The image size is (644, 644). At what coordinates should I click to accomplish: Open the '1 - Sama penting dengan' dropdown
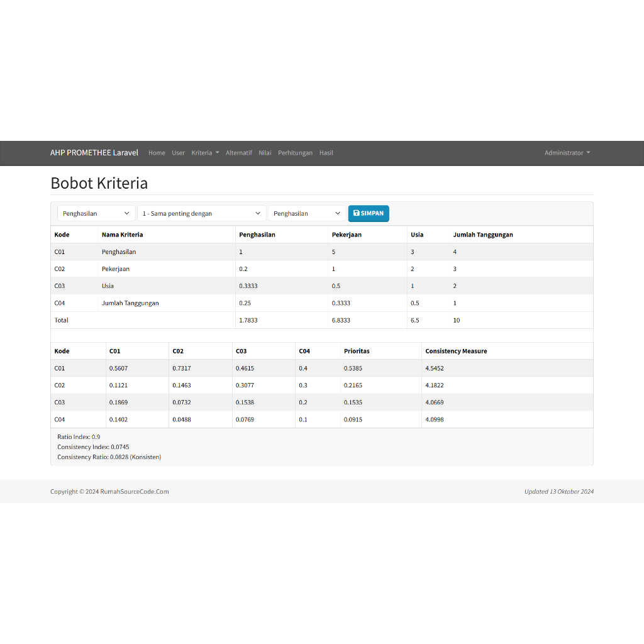pos(202,213)
